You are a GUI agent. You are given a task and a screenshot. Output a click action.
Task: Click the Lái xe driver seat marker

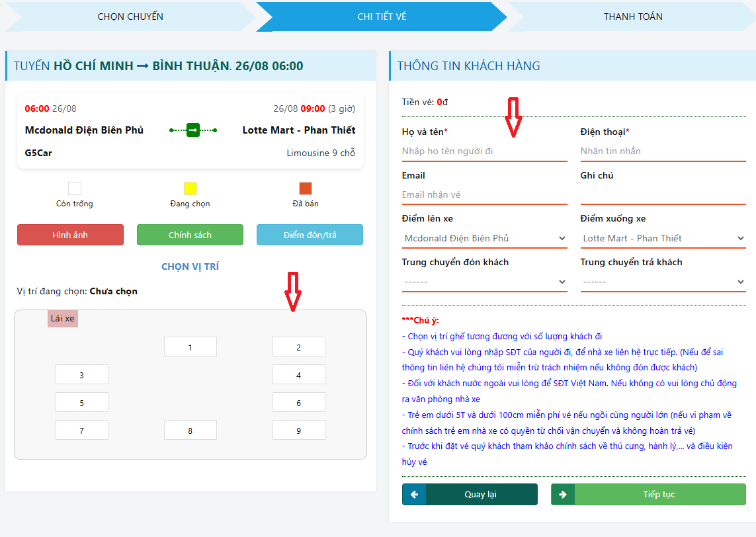pyautogui.click(x=63, y=319)
